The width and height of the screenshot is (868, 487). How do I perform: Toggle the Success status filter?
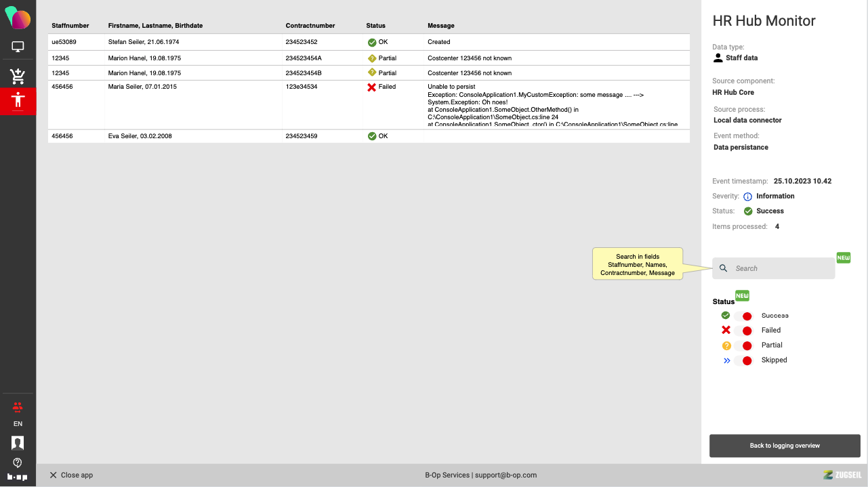tap(743, 316)
